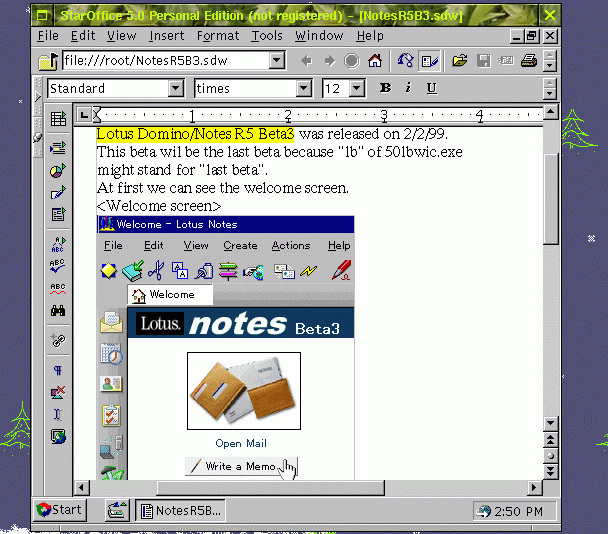Click the Insert table icon in the main toolbar
The image size is (608, 534).
(x=58, y=119)
